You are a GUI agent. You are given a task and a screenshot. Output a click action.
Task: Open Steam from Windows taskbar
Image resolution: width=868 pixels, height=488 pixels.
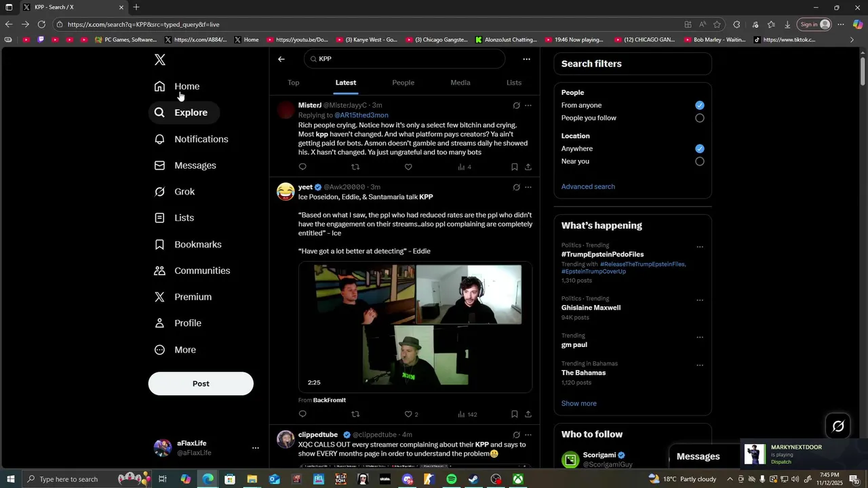(473, 479)
